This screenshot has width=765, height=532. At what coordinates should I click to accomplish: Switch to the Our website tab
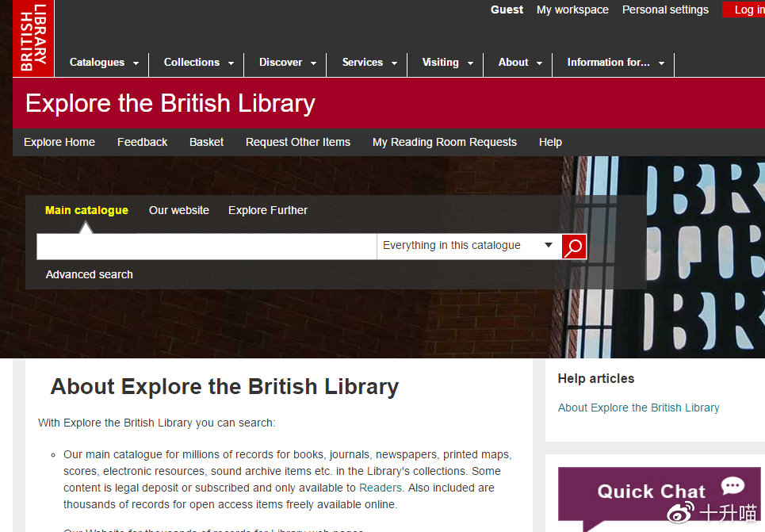pyautogui.click(x=179, y=210)
